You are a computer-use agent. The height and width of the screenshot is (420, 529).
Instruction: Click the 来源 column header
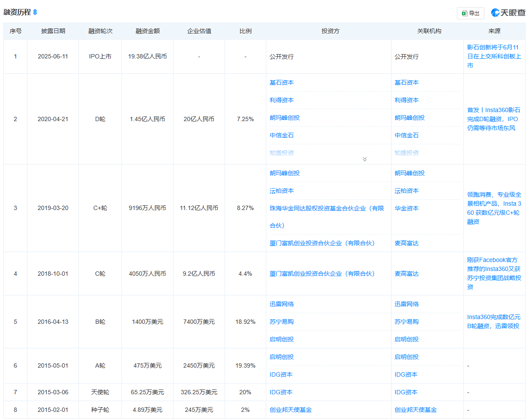coord(494,31)
